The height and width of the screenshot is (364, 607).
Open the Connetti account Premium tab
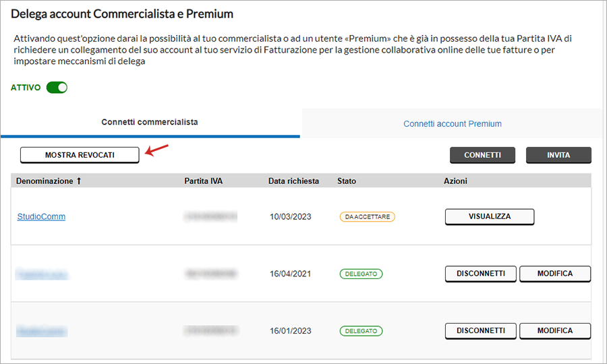coord(452,124)
